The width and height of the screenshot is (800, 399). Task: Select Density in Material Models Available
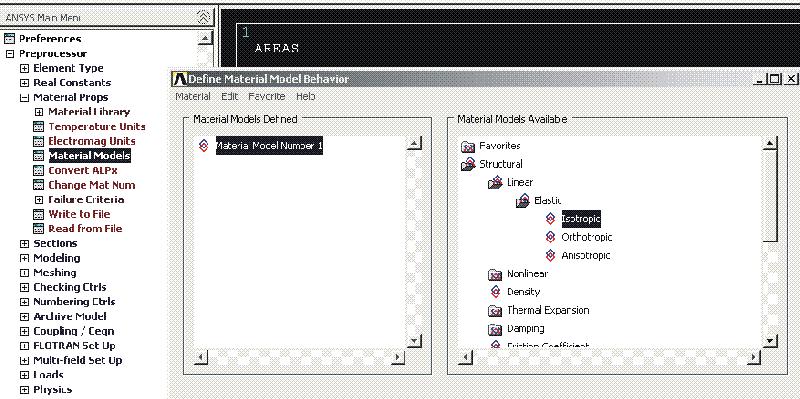click(x=523, y=292)
